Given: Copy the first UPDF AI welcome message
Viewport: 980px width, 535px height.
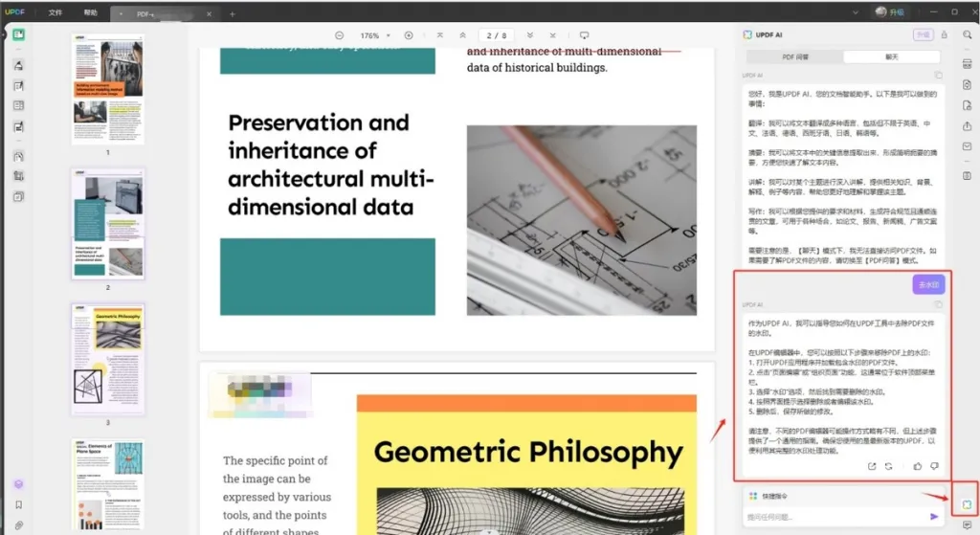Looking at the screenshot, I should pyautogui.click(x=938, y=75).
